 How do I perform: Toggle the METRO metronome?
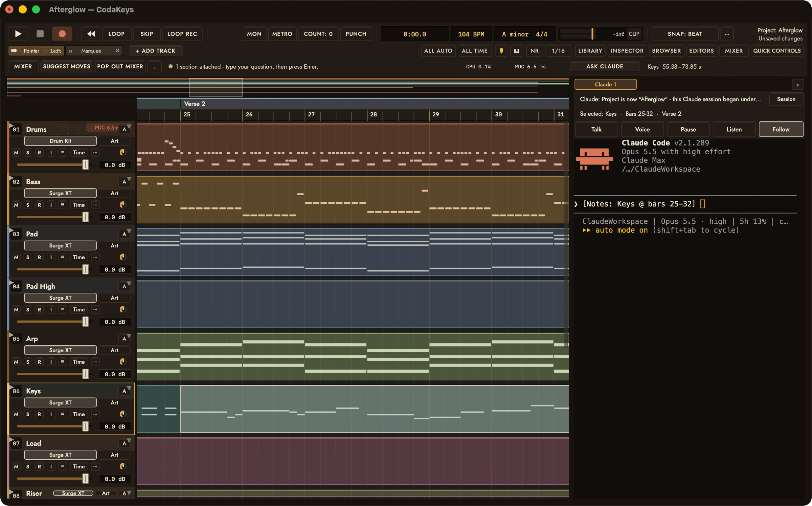tap(282, 34)
